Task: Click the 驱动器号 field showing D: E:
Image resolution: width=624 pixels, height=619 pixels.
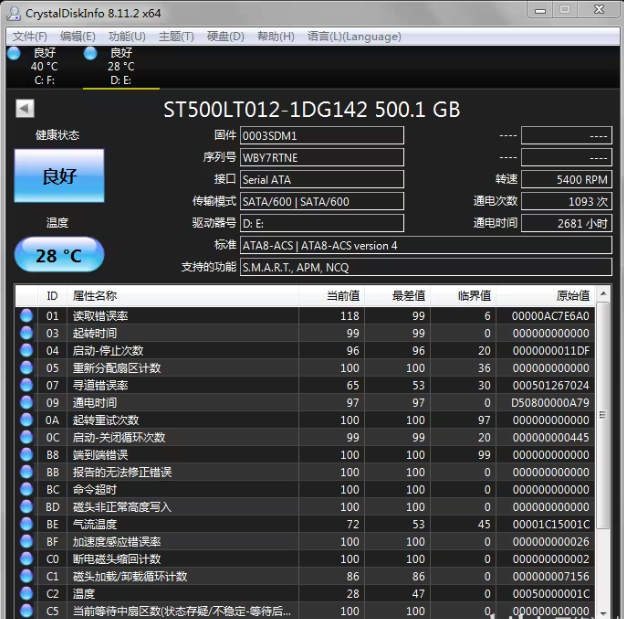Action: (322, 223)
